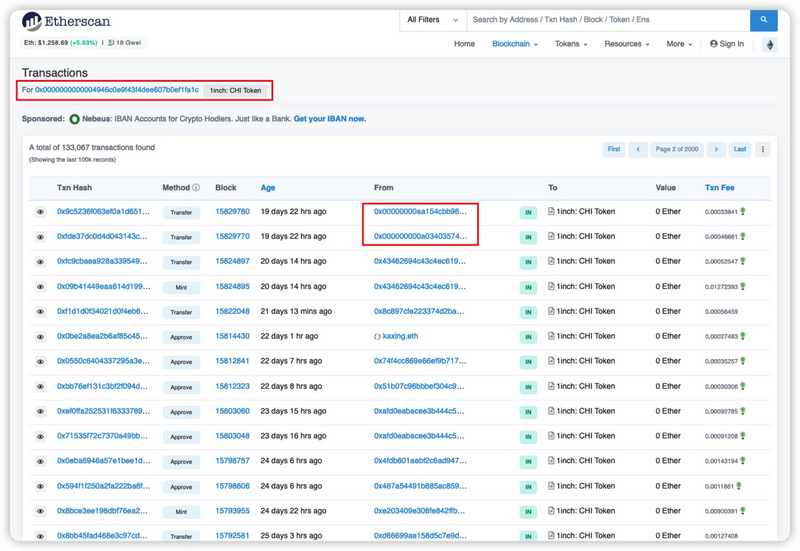Click Sign In in the navbar
Screen dimensions: 800x551
(727, 44)
